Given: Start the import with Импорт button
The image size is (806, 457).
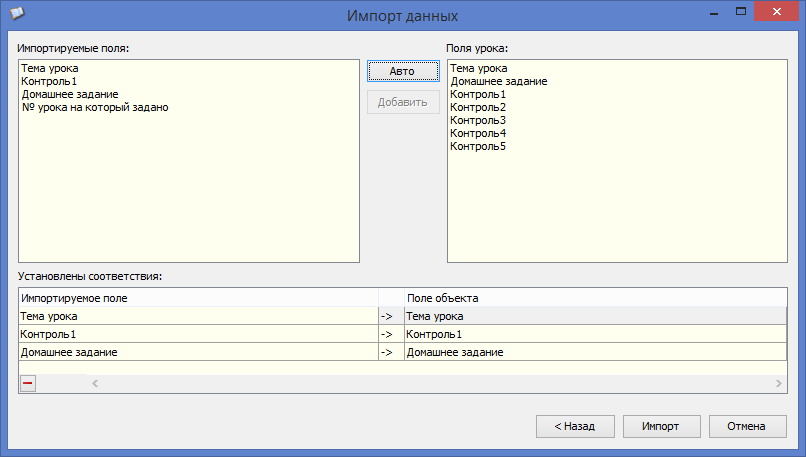Looking at the screenshot, I should click(x=660, y=426).
